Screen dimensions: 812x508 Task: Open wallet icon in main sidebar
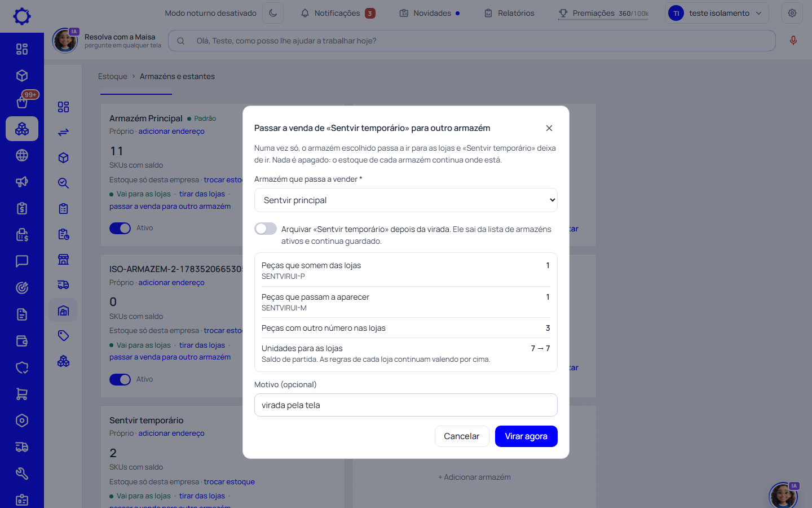(22, 341)
